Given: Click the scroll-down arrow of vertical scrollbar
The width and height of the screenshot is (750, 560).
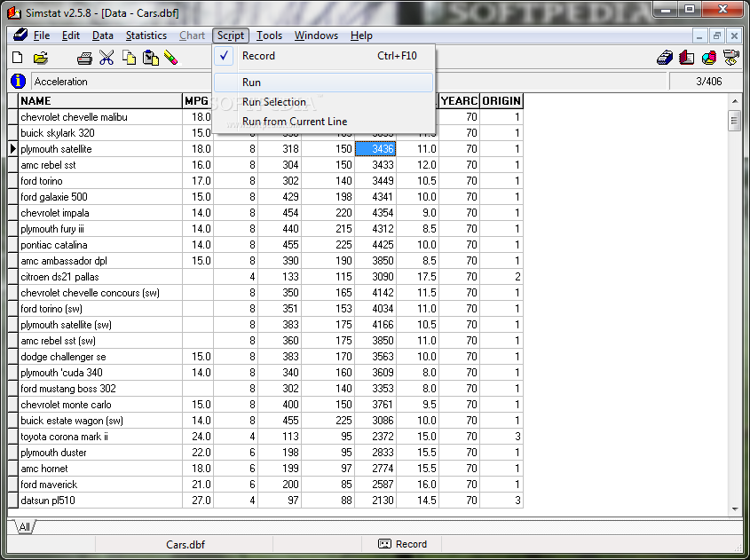Looking at the screenshot, I should click(x=735, y=509).
